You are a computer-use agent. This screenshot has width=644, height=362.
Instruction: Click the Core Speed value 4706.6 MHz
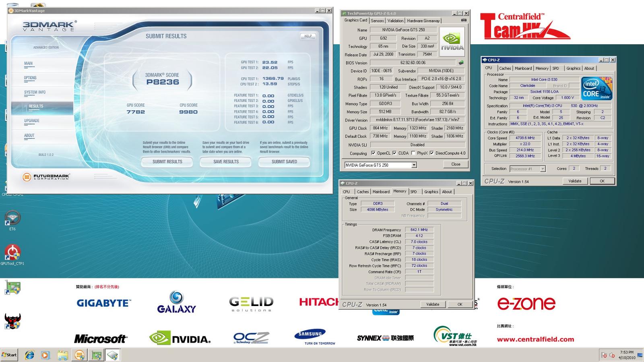525,138
